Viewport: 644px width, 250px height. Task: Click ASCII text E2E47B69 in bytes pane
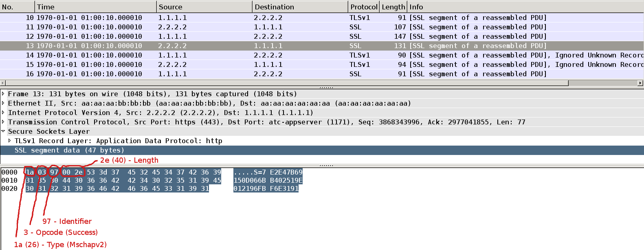pyautogui.click(x=286, y=172)
